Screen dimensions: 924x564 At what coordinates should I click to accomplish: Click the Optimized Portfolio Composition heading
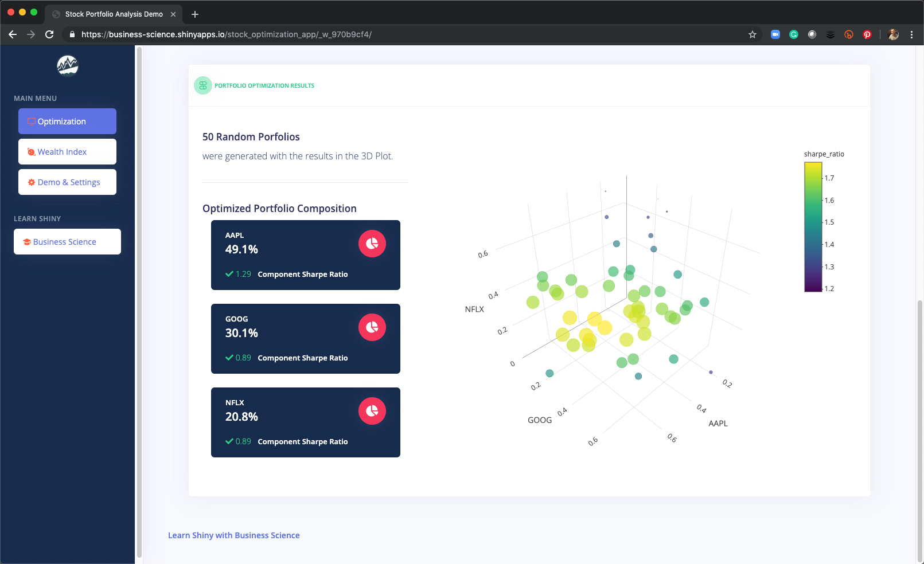click(x=279, y=209)
